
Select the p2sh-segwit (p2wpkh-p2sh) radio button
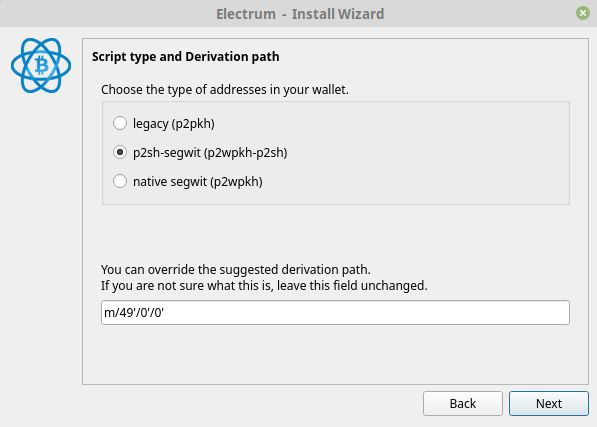(x=120, y=152)
